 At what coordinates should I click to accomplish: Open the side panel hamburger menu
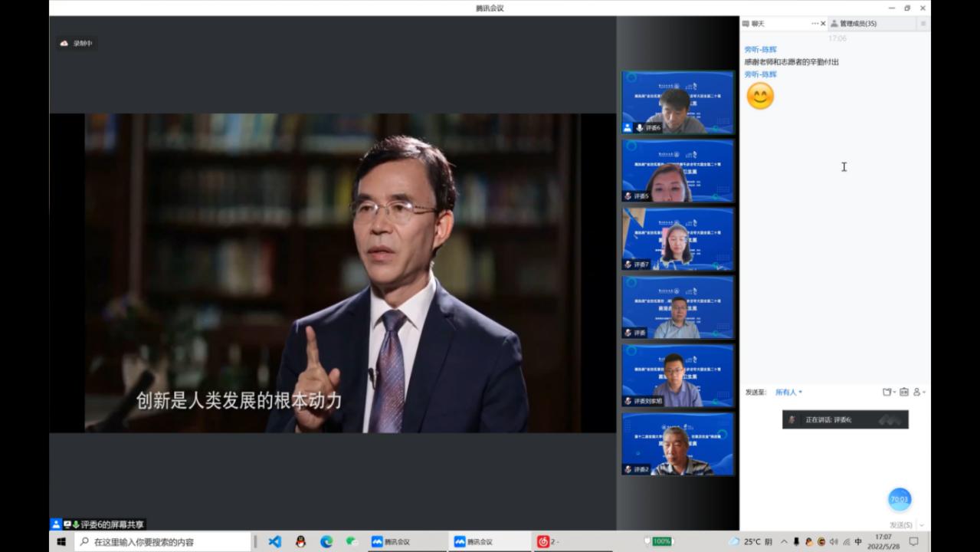click(x=923, y=24)
